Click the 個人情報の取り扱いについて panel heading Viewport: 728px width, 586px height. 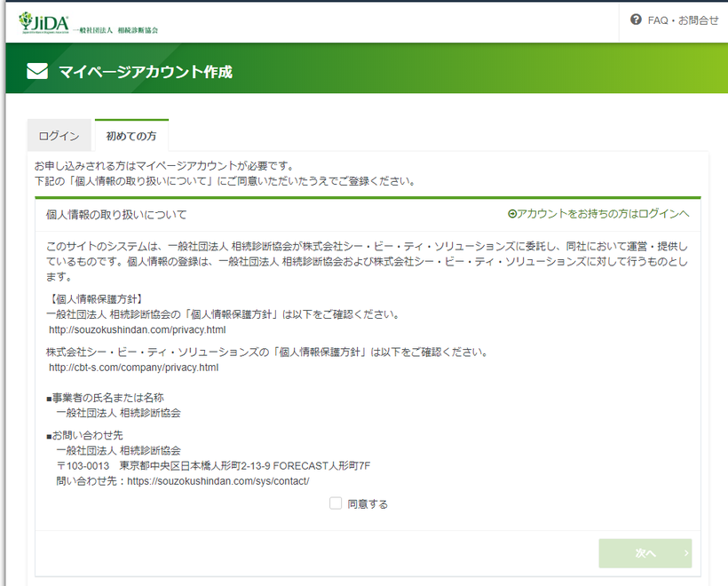(x=116, y=215)
